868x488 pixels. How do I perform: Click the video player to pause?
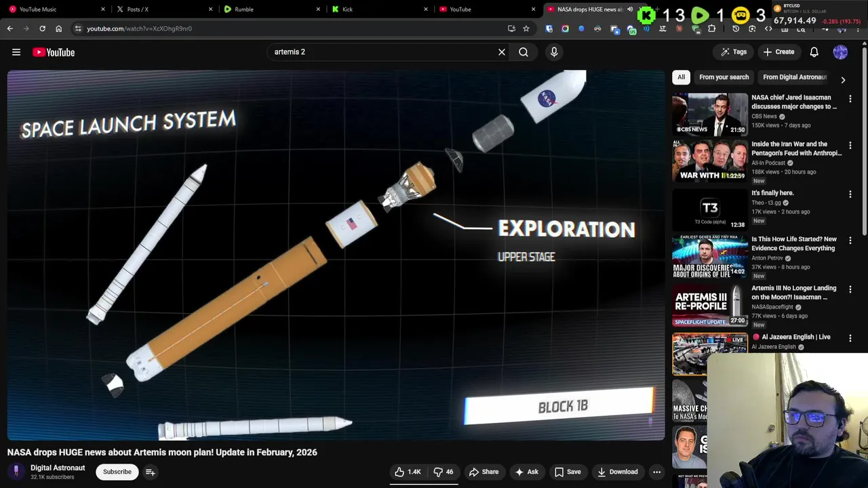(x=336, y=254)
